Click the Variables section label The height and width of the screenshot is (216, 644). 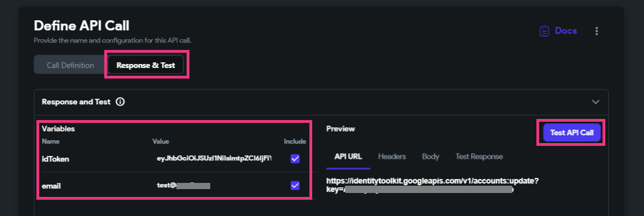coord(58,129)
